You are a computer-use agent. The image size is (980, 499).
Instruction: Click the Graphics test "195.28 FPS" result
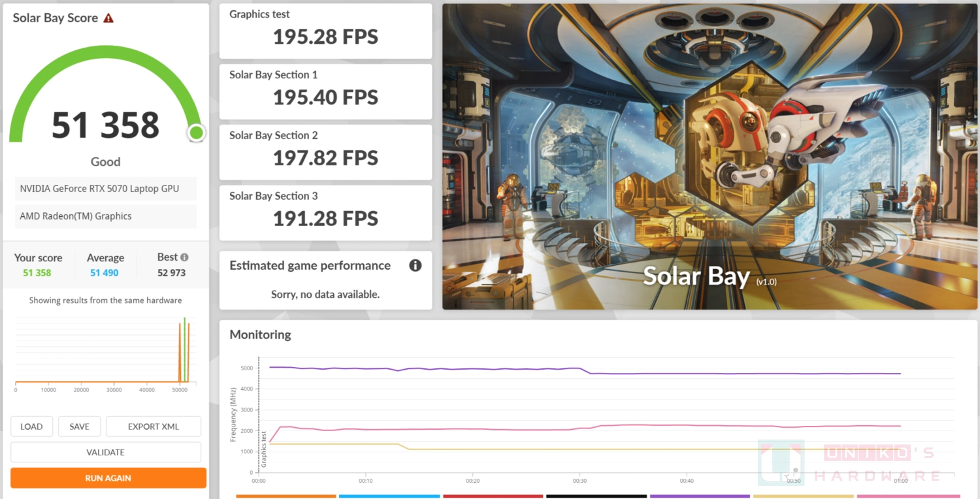coord(325,37)
